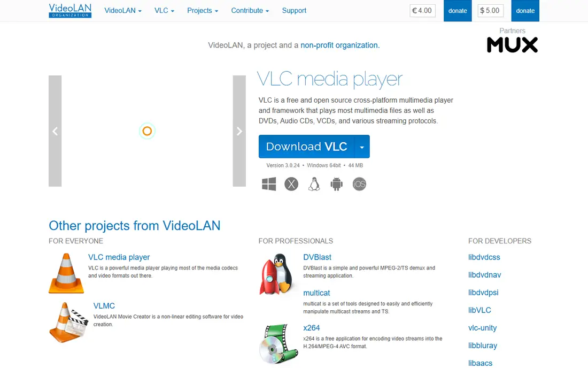This screenshot has width=588, height=368.
Task: Open the x264 project link
Action: [x=311, y=327]
